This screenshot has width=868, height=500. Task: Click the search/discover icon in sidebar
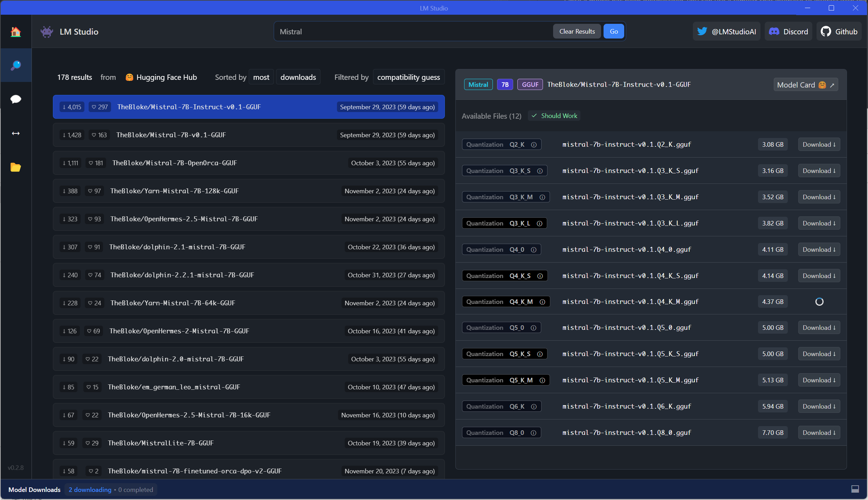click(15, 65)
